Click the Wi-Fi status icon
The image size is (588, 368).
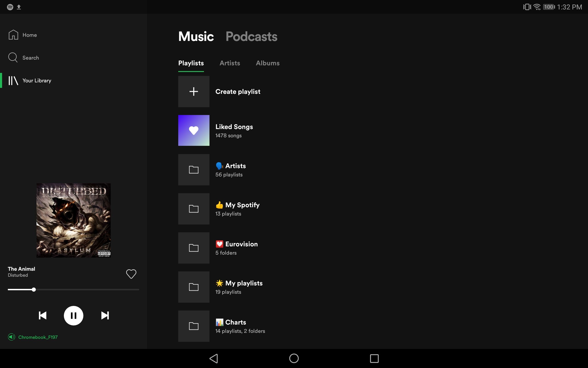[x=537, y=7]
